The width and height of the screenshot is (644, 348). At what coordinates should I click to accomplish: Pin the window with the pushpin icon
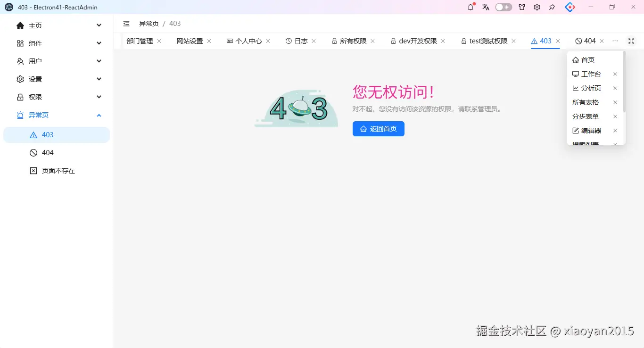552,7
